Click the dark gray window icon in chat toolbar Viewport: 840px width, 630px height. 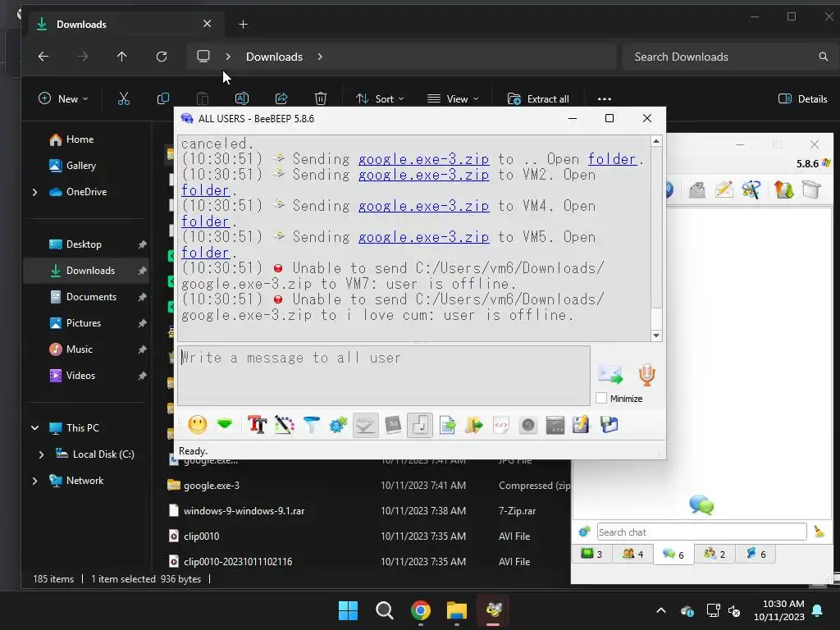555,425
